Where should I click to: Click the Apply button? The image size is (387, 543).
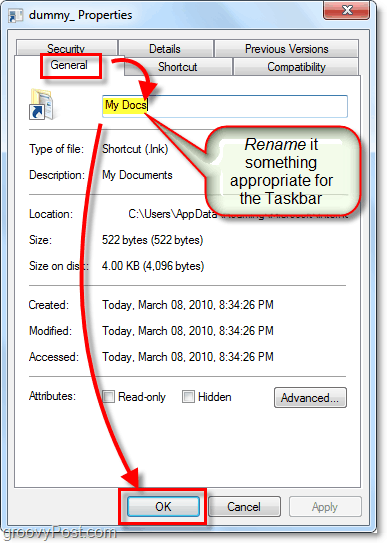tap(325, 507)
